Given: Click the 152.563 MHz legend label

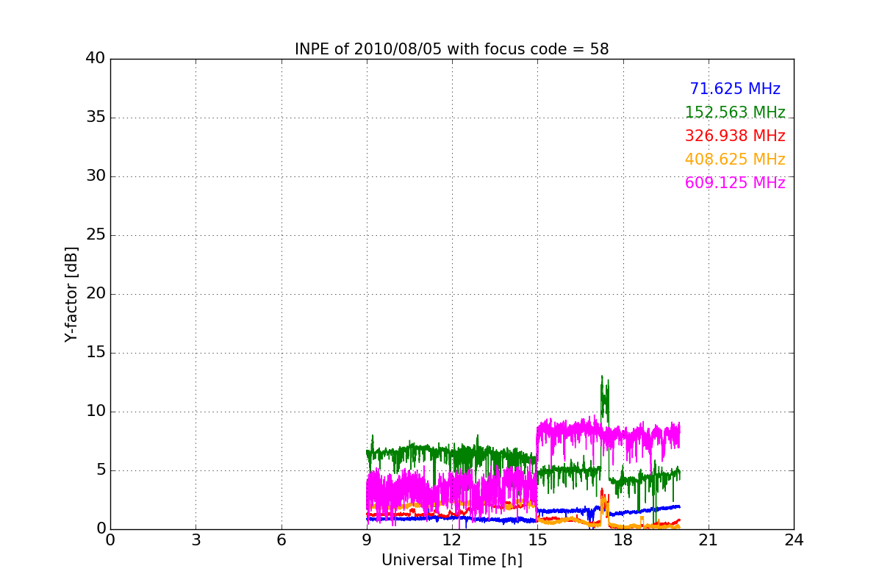Looking at the screenshot, I should coord(735,112).
